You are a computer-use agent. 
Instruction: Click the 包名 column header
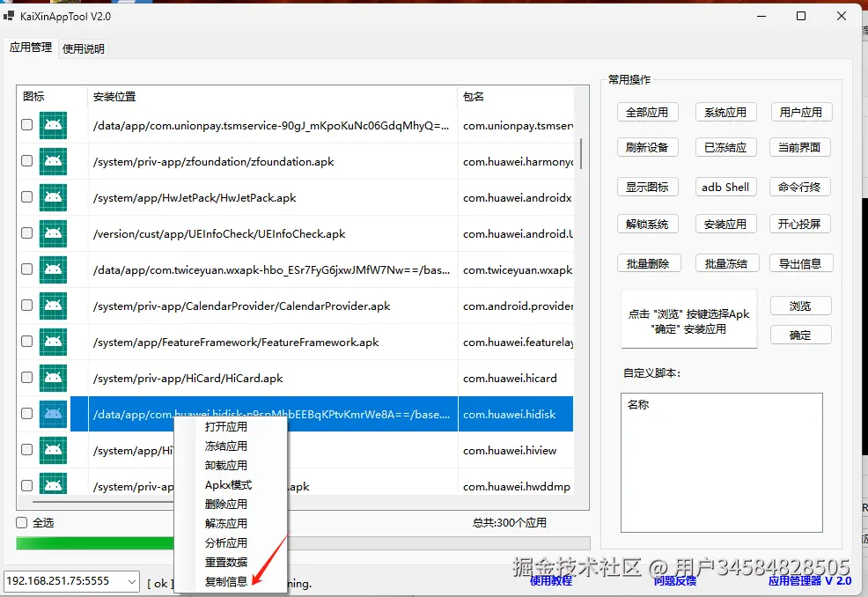point(515,96)
